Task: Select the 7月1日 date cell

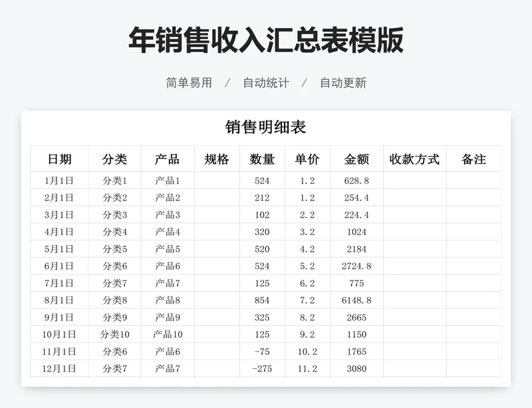Action: point(59,283)
